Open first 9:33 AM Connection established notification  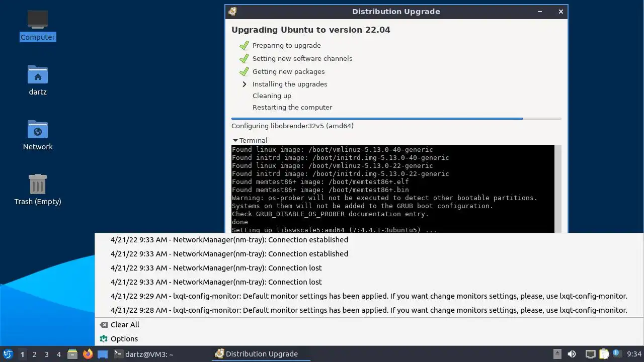pos(369,240)
